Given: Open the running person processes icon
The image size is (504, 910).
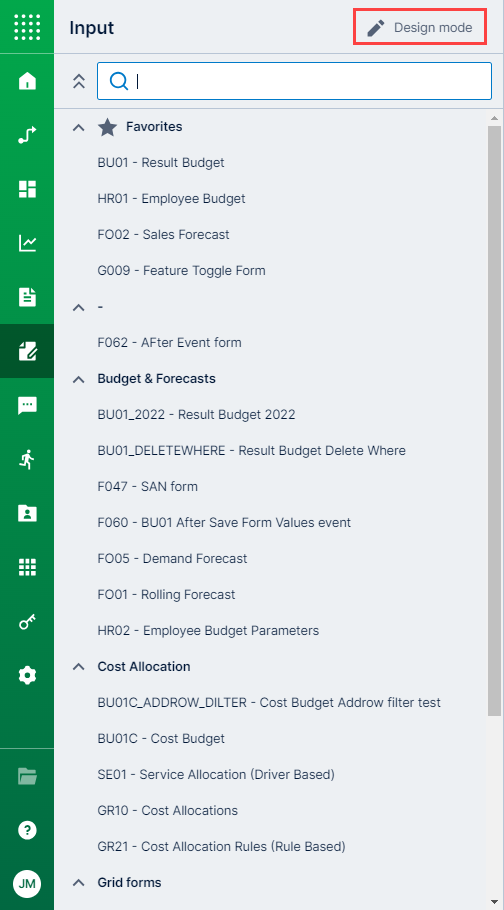Looking at the screenshot, I should pyautogui.click(x=27, y=459).
